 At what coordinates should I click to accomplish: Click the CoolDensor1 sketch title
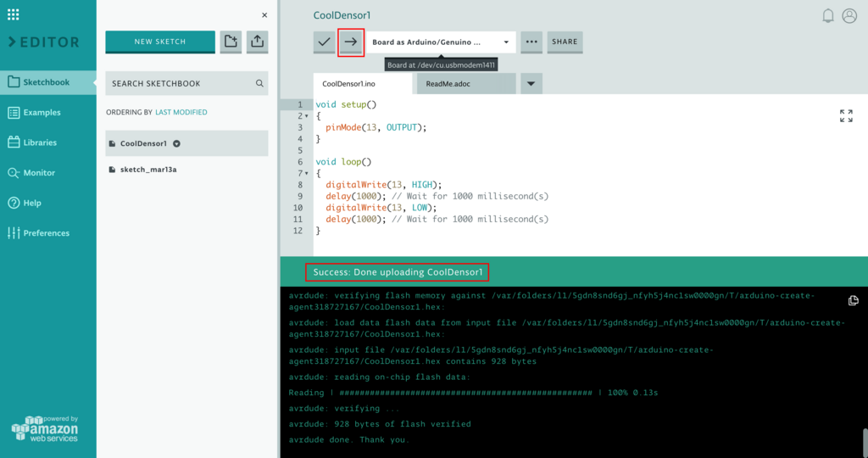coord(342,15)
